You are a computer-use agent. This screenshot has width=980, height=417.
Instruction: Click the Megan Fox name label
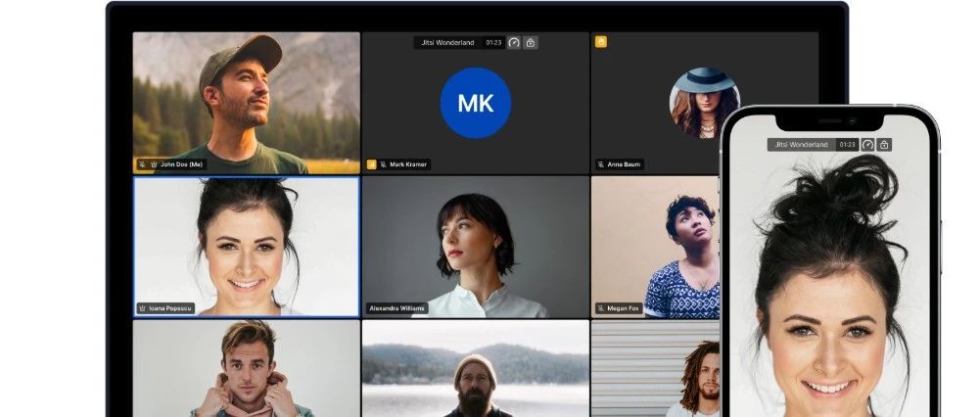(x=623, y=308)
